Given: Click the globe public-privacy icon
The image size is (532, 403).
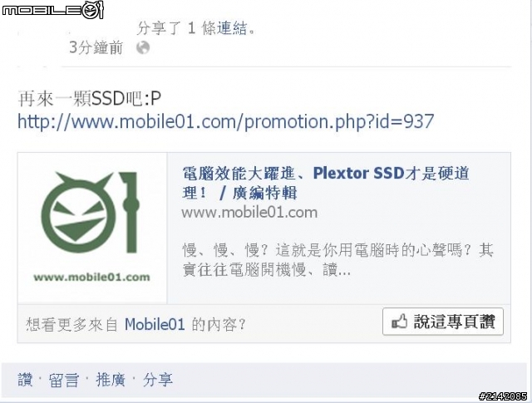Looking at the screenshot, I should pos(143,47).
